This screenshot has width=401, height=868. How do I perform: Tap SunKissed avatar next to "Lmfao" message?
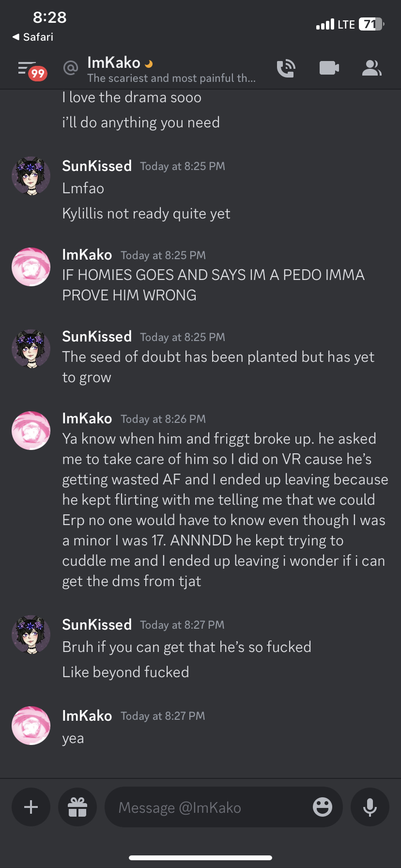31,176
